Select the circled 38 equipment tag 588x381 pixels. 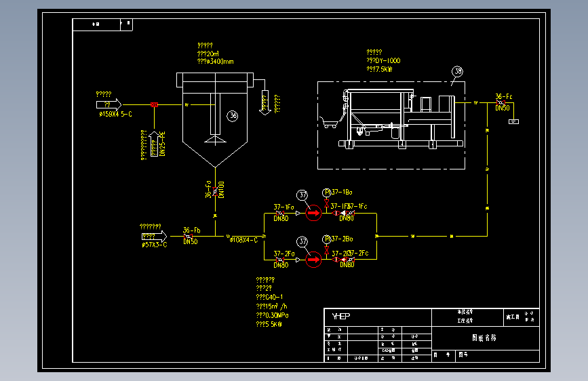pyautogui.click(x=457, y=72)
